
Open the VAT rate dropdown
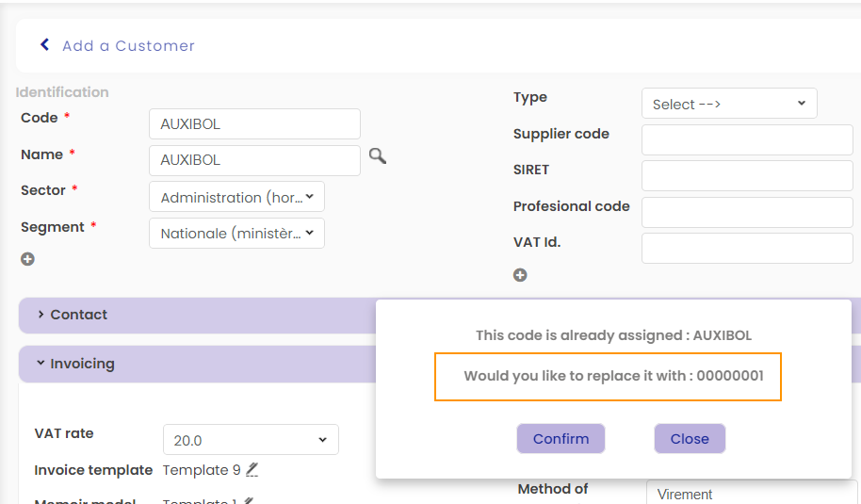coord(251,440)
